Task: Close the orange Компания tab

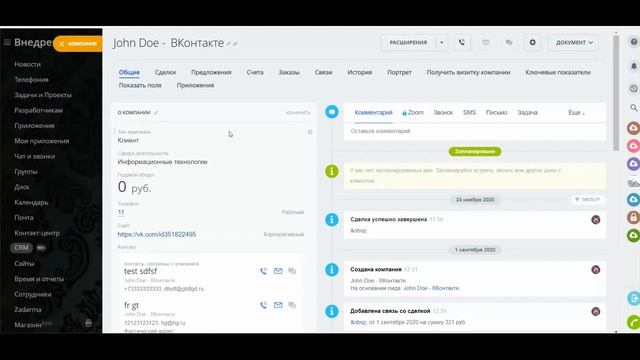Action: 62,44
